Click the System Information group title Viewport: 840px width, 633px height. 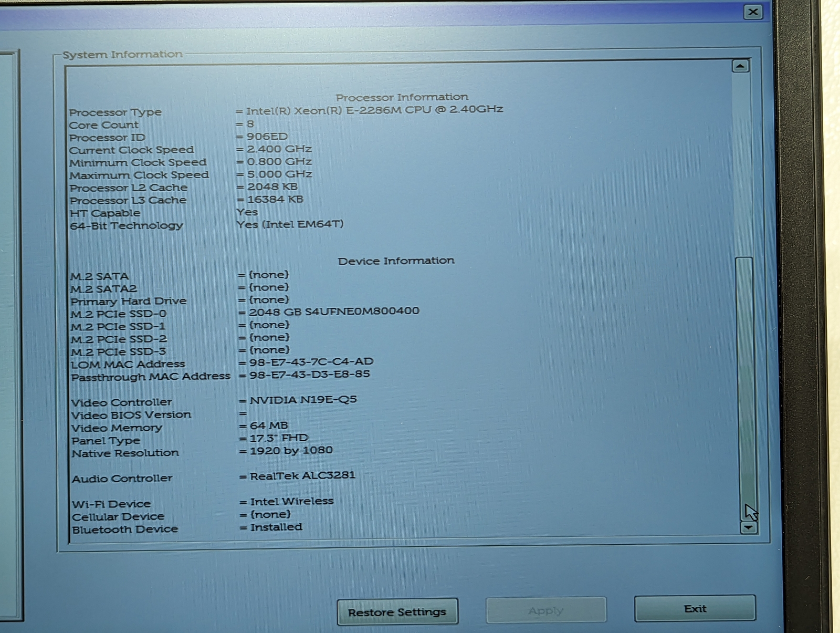[123, 55]
